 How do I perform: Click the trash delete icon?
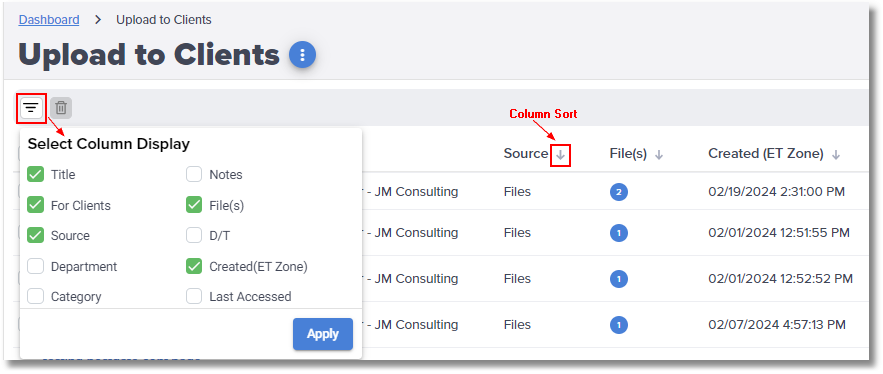coord(61,108)
